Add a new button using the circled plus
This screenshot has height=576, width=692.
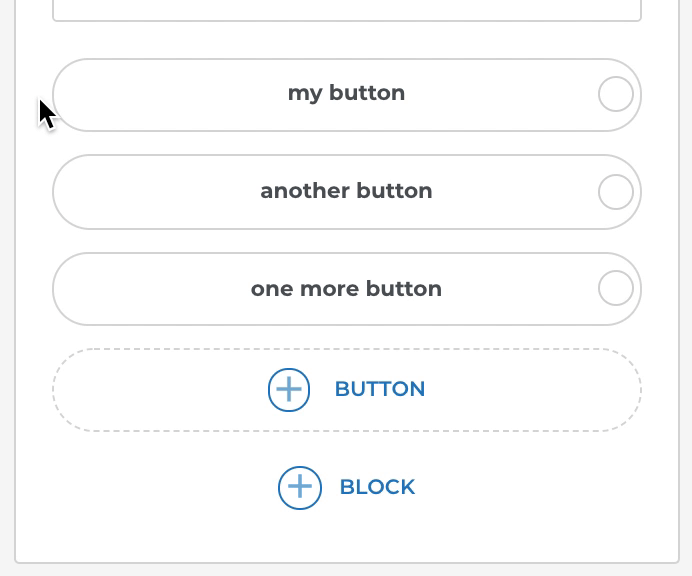[289, 389]
